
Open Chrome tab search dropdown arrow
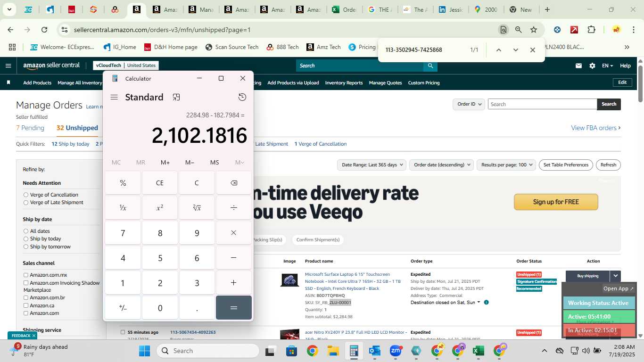(9, 9)
